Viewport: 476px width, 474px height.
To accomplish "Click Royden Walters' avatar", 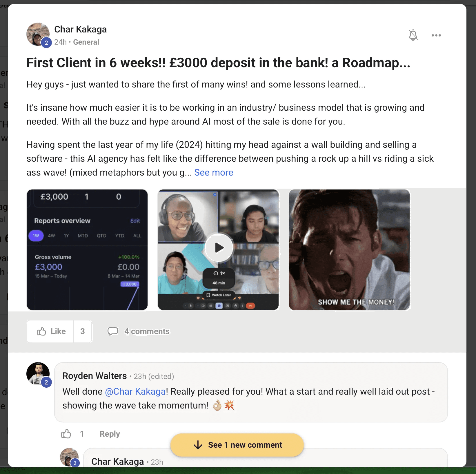I will [x=38, y=374].
